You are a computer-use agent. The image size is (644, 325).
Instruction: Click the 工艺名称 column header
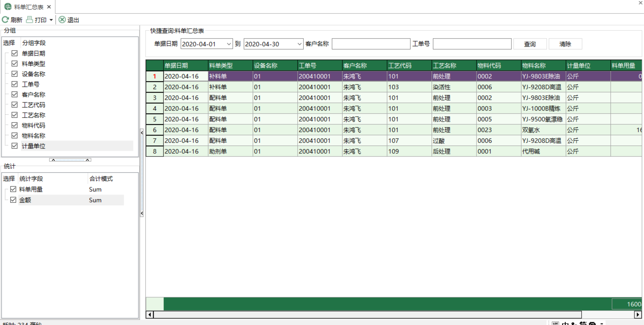(454, 66)
